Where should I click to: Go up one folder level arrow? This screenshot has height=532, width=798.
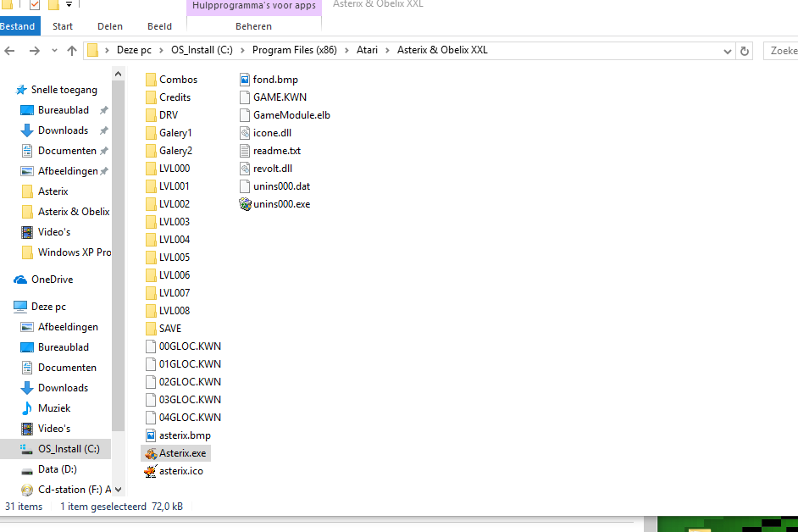pyautogui.click(x=72, y=50)
